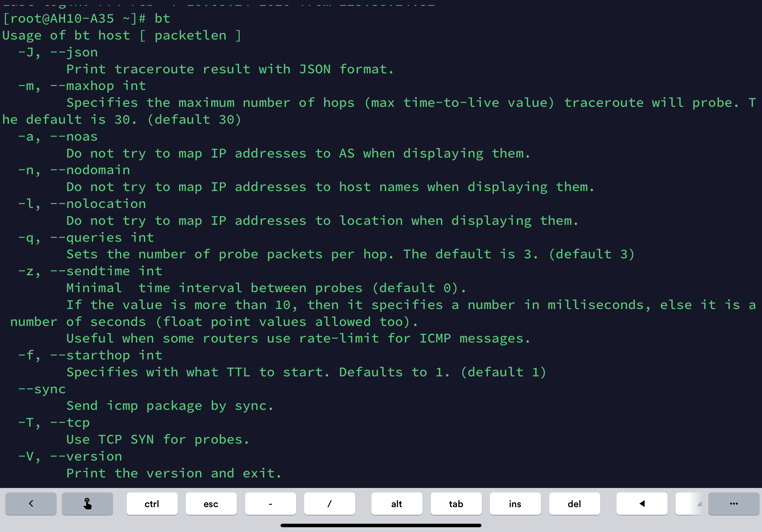
Task: Tap the dash key
Action: pyautogui.click(x=271, y=504)
